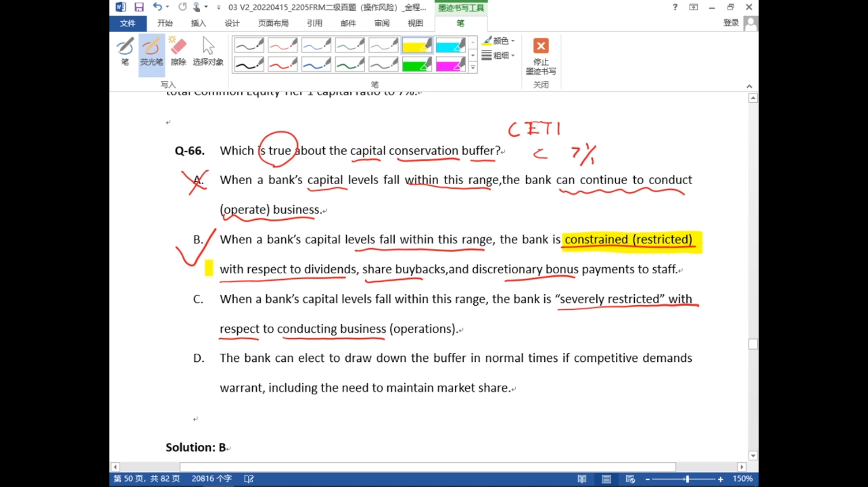This screenshot has width=868, height=487.
Task: Click the Sign in link
Action: [731, 23]
